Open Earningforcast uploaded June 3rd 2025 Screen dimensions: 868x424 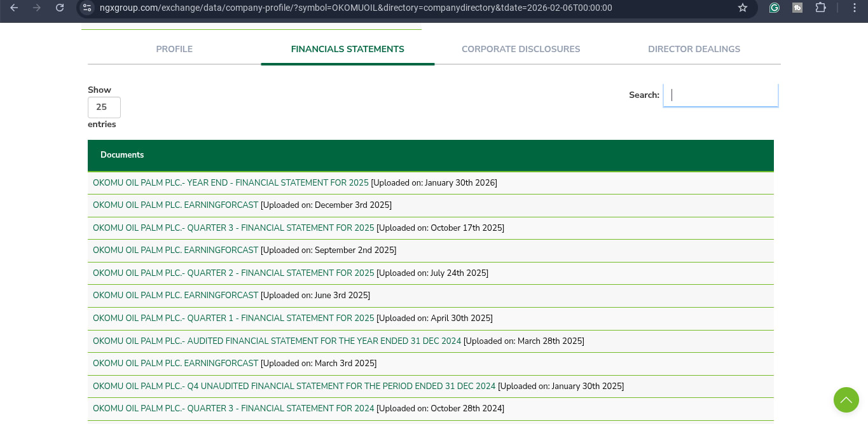[x=176, y=296]
